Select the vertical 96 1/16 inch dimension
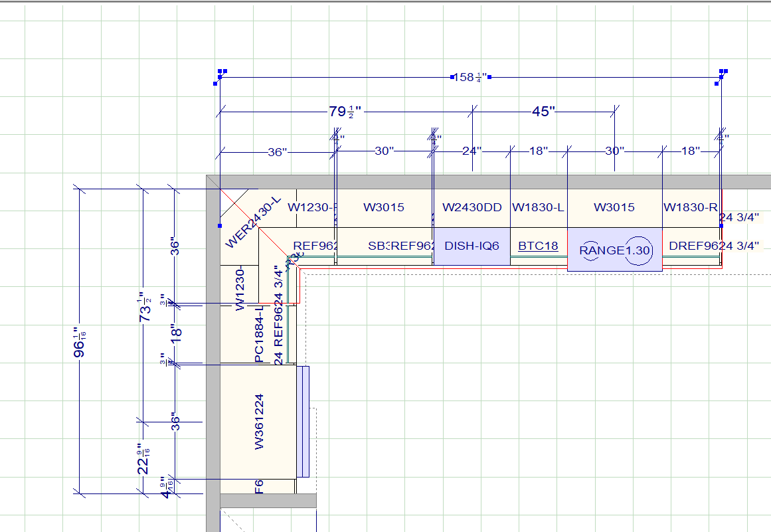The height and width of the screenshot is (532, 771). coord(79,339)
